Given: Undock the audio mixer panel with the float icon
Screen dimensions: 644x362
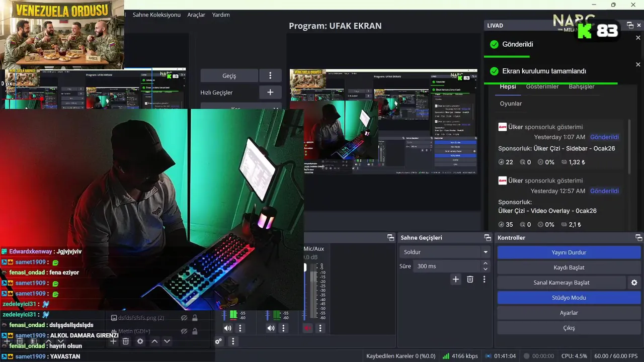Looking at the screenshot, I should click(x=390, y=237).
